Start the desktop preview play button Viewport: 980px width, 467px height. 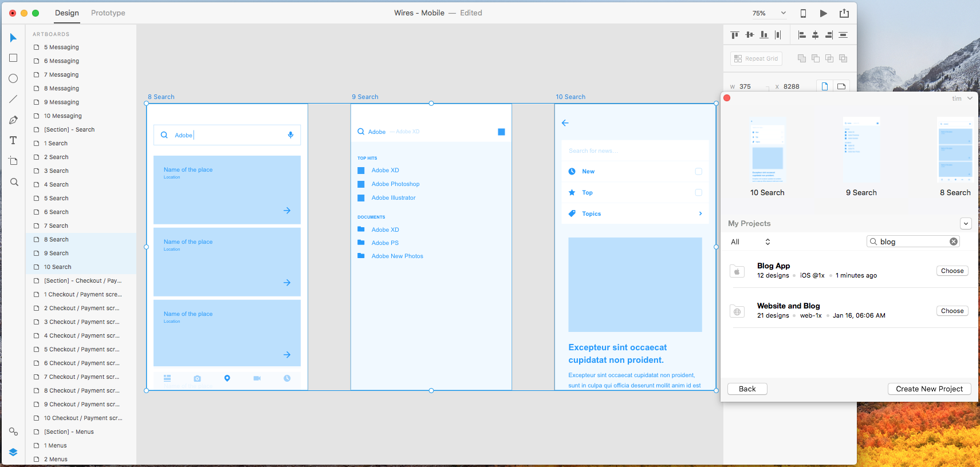(823, 13)
